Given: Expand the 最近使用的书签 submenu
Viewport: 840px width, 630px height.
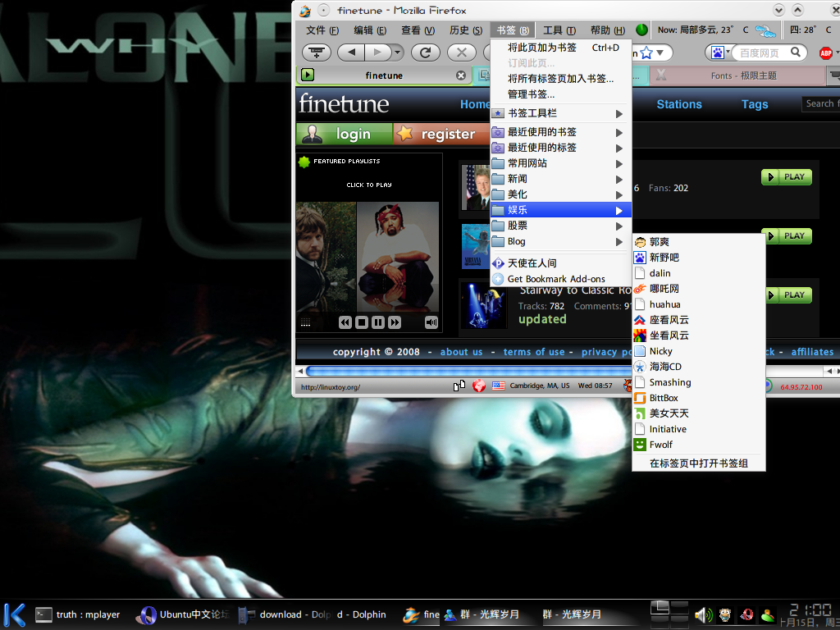Looking at the screenshot, I should click(x=561, y=132).
